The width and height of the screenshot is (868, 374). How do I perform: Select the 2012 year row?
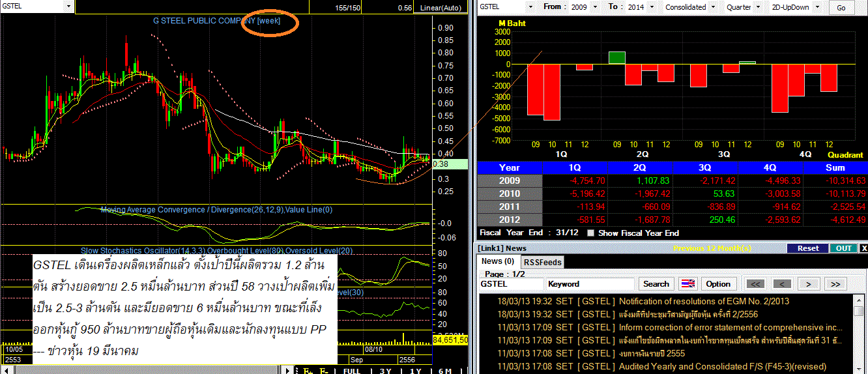coord(510,220)
